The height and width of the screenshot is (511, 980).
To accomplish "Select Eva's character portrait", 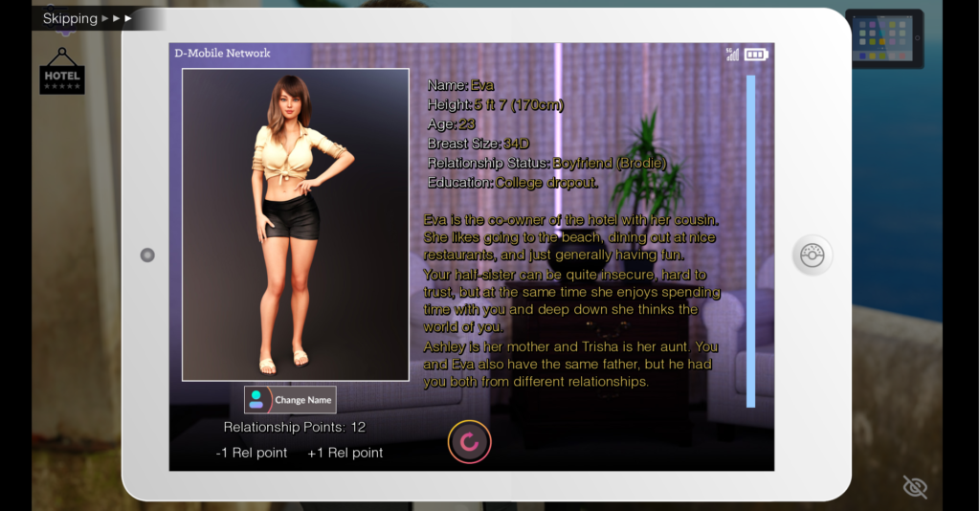I will [296, 225].
